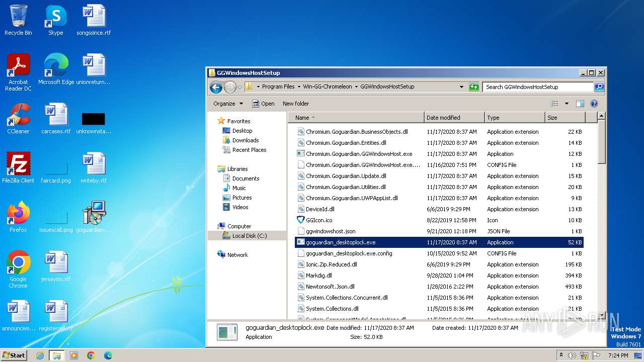This screenshot has height=362, width=644.
Task: Open Explorer help question-mark icon
Action: (594, 104)
